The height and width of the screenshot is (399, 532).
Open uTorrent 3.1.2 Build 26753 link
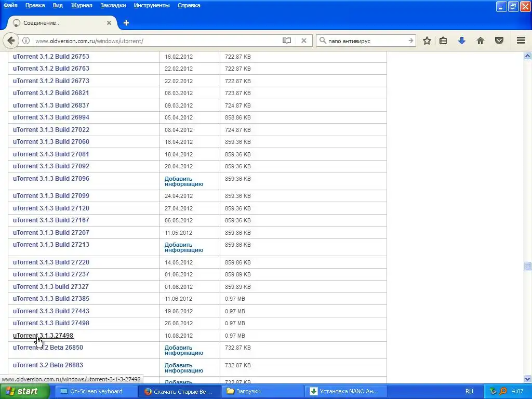[x=51, y=56]
